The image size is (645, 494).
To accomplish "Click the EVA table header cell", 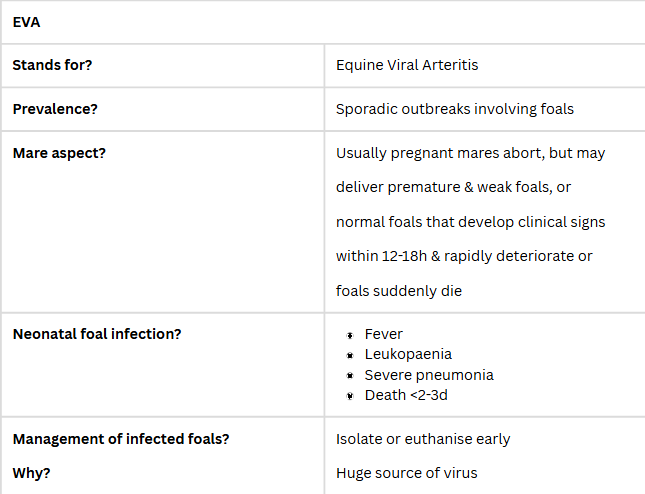I will 27,22.
